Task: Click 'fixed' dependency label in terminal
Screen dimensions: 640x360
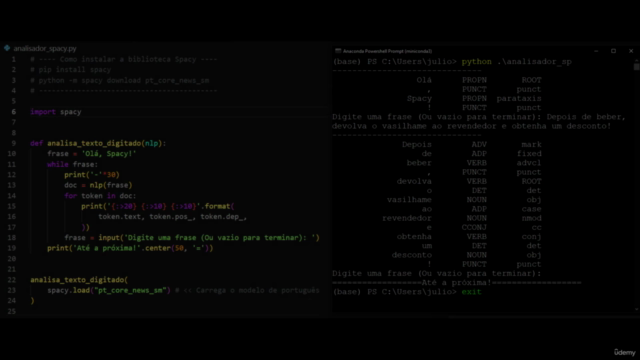Action: [x=529, y=153]
